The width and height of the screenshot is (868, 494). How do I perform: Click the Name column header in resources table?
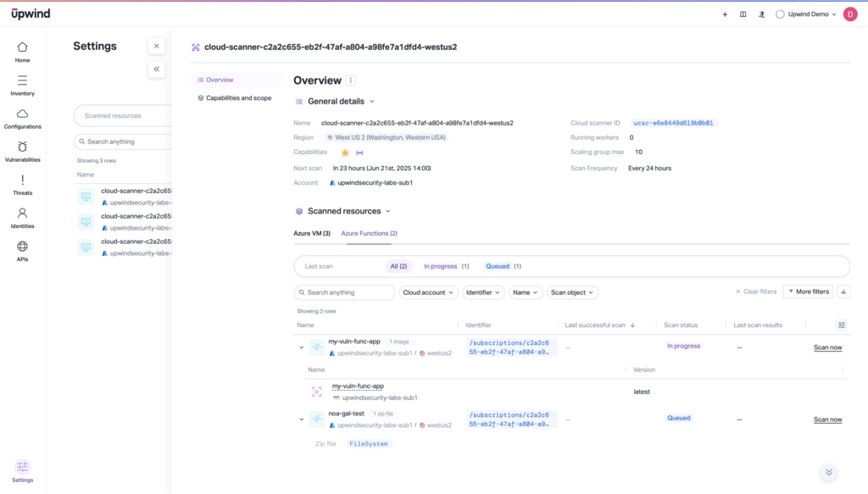coord(305,325)
